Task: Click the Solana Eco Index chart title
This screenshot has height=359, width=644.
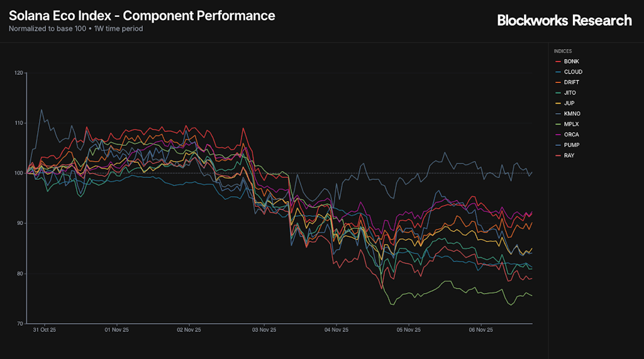Action: click(142, 16)
